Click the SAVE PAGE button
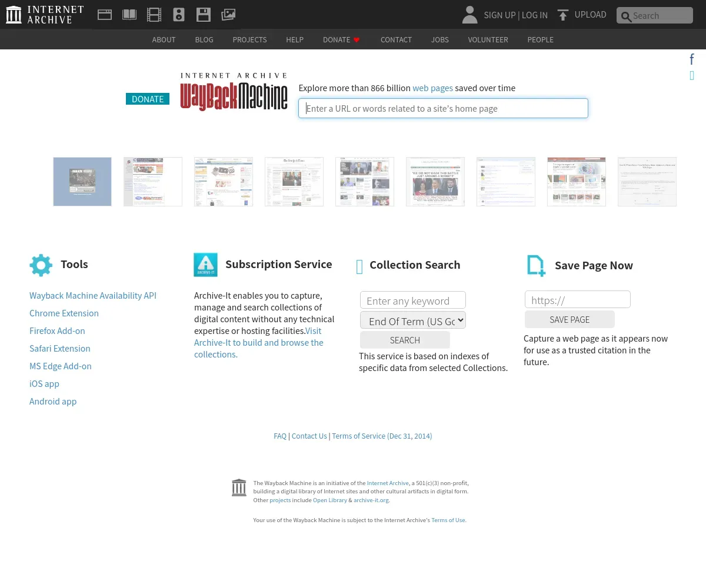 tap(570, 319)
